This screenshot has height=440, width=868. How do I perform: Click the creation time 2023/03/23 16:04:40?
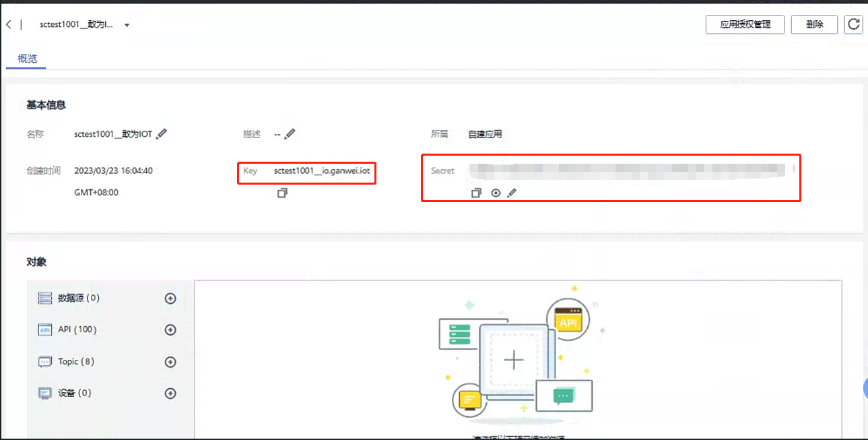click(x=114, y=170)
